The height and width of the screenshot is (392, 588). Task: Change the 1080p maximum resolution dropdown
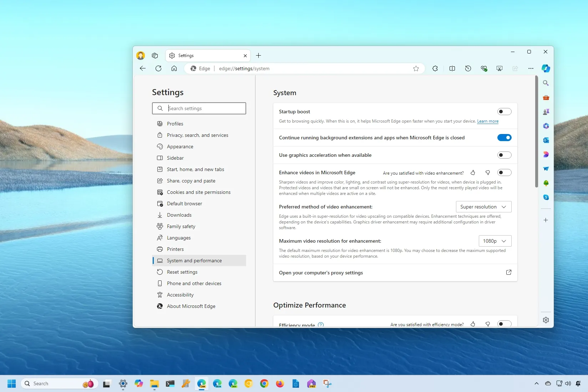tap(495, 241)
